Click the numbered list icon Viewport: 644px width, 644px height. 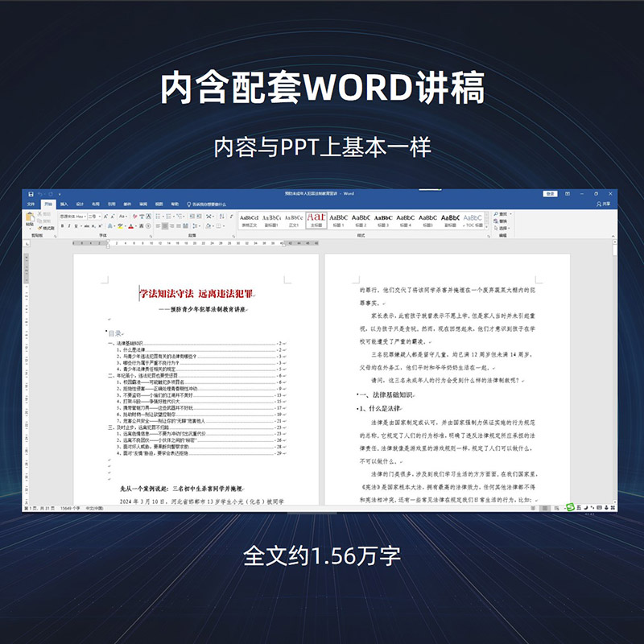pyautogui.click(x=169, y=216)
